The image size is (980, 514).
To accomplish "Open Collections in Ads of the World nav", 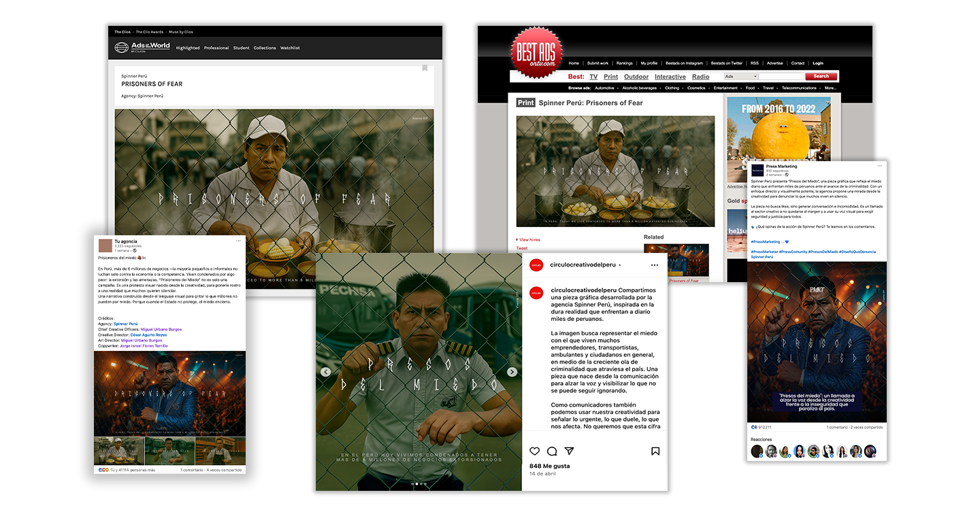I will click(x=265, y=48).
